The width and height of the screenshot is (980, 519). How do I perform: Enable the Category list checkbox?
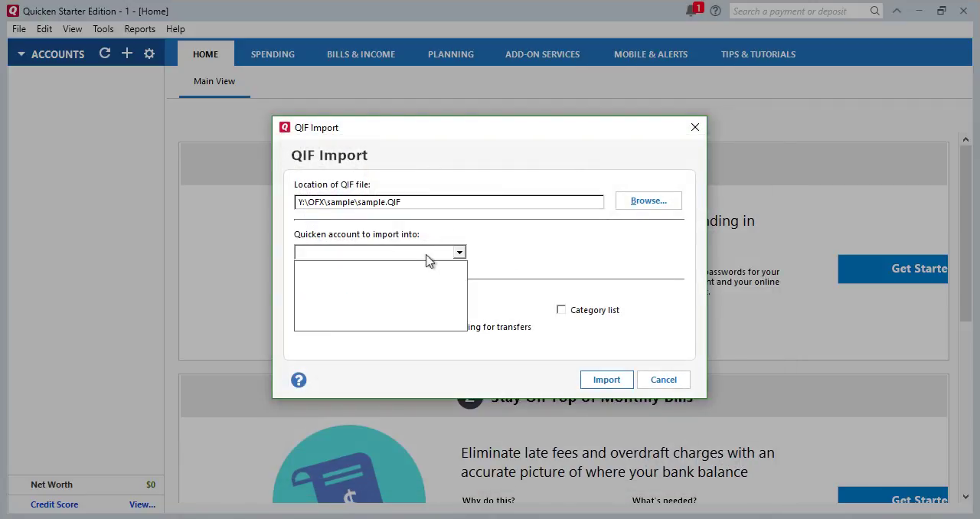[561, 310]
